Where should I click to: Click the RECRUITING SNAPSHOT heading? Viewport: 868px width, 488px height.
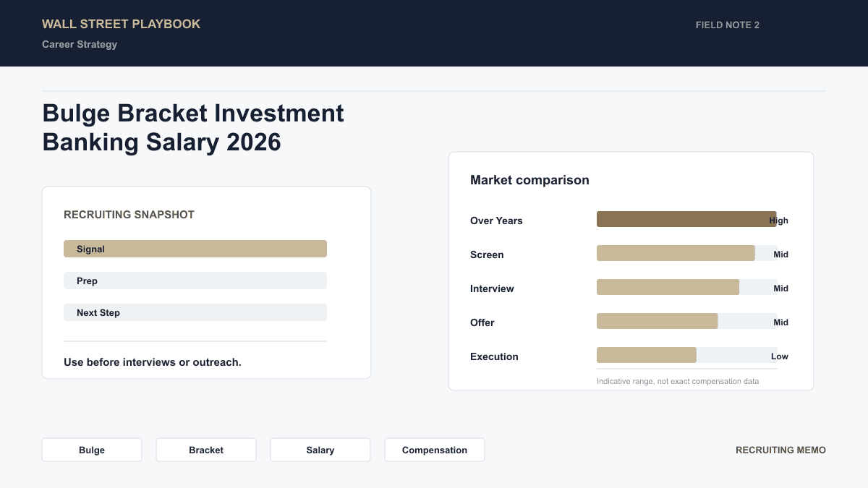129,215
